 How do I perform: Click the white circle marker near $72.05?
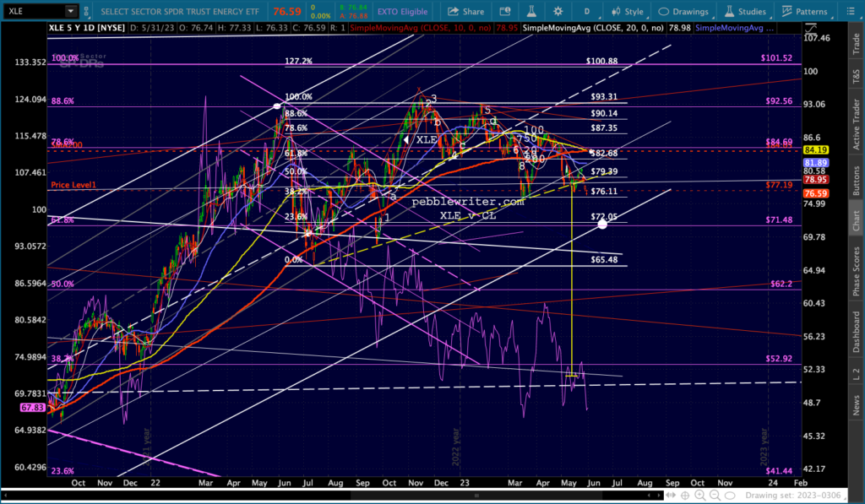(602, 224)
